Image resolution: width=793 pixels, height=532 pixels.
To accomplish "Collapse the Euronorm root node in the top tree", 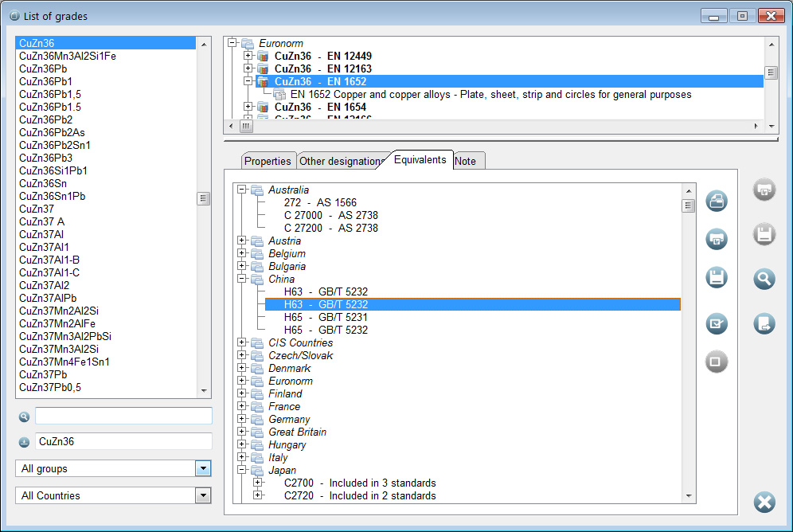I will [232, 42].
